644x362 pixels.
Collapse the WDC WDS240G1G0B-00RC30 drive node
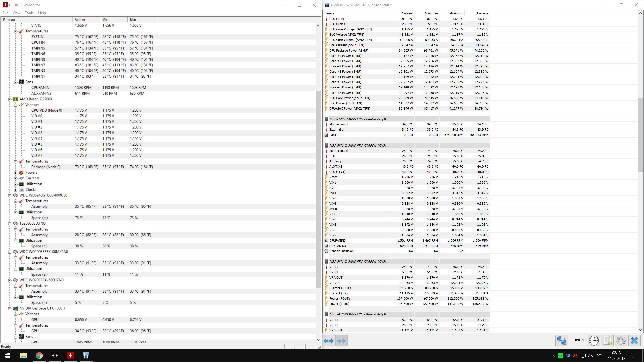tap(10, 195)
